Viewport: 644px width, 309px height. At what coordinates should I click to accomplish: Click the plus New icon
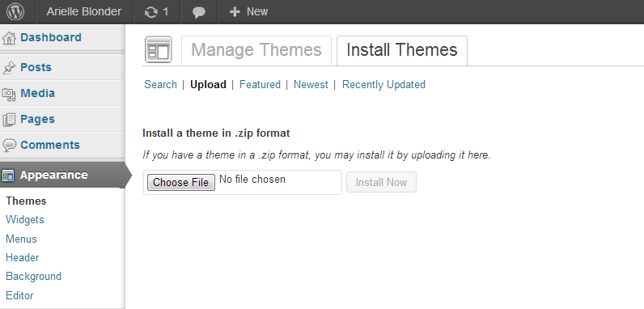(235, 12)
